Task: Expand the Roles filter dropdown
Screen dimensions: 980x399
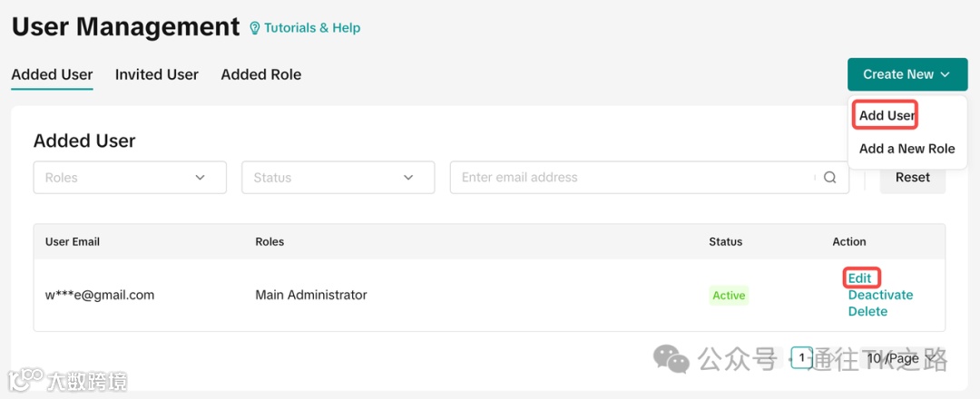Action: point(129,178)
